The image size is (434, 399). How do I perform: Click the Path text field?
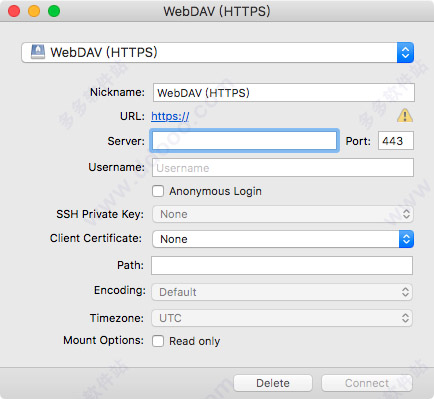tap(282, 265)
